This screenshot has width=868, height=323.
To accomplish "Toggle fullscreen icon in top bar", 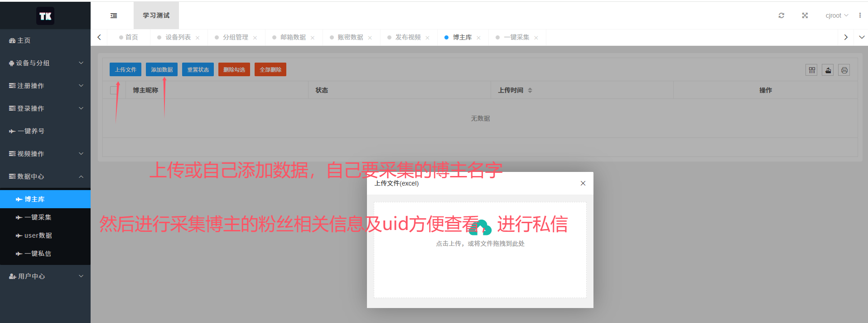I will point(805,15).
